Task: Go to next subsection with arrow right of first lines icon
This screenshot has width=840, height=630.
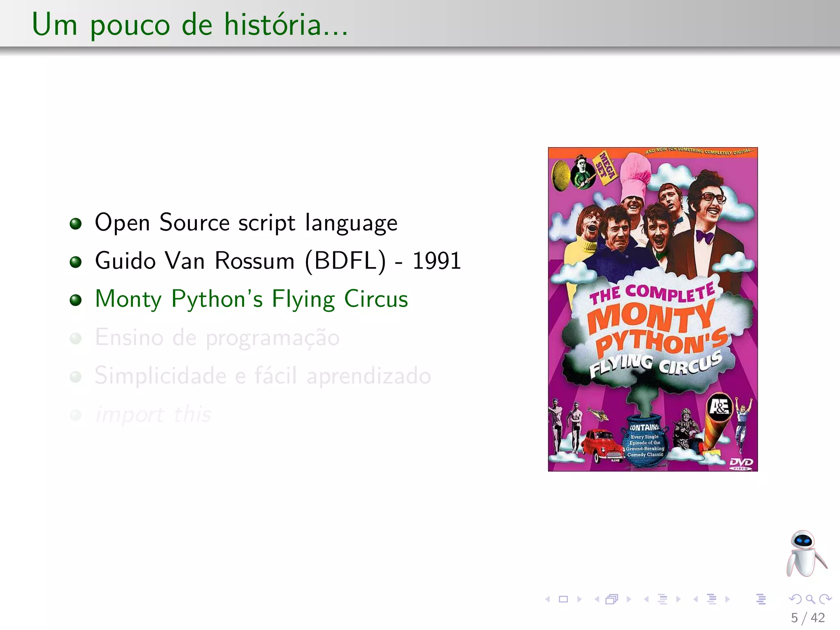Action: [x=678, y=599]
